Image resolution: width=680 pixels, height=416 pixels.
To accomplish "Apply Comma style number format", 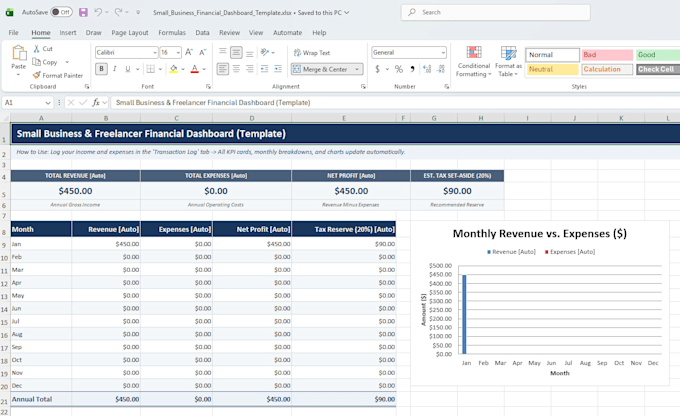I will tap(412, 69).
